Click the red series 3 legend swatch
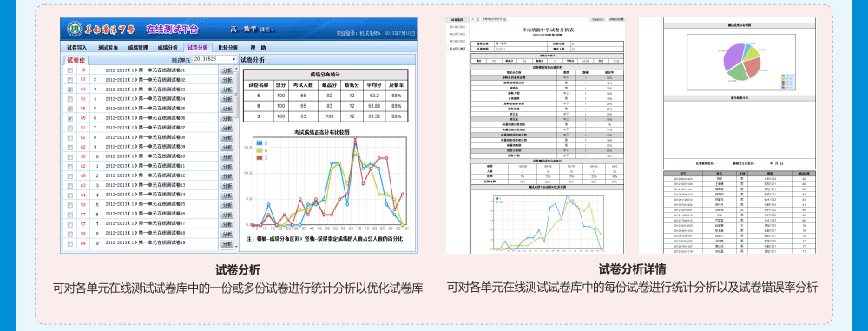Screen dimensions: 868x331 pos(260,158)
